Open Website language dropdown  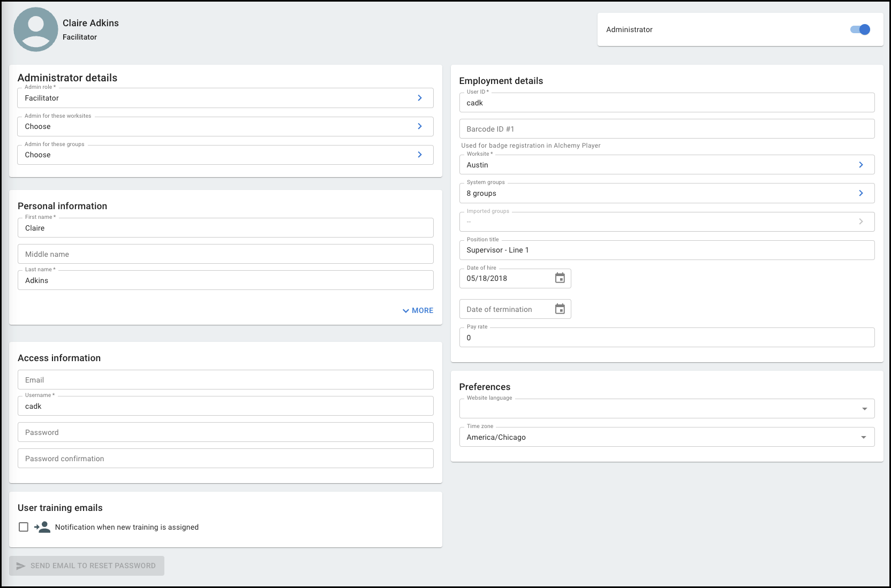pyautogui.click(x=667, y=409)
